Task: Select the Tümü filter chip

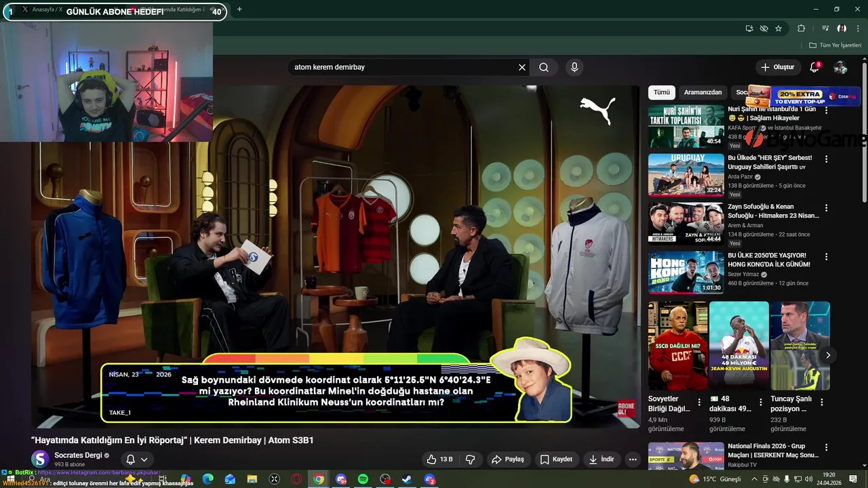Action: click(662, 92)
